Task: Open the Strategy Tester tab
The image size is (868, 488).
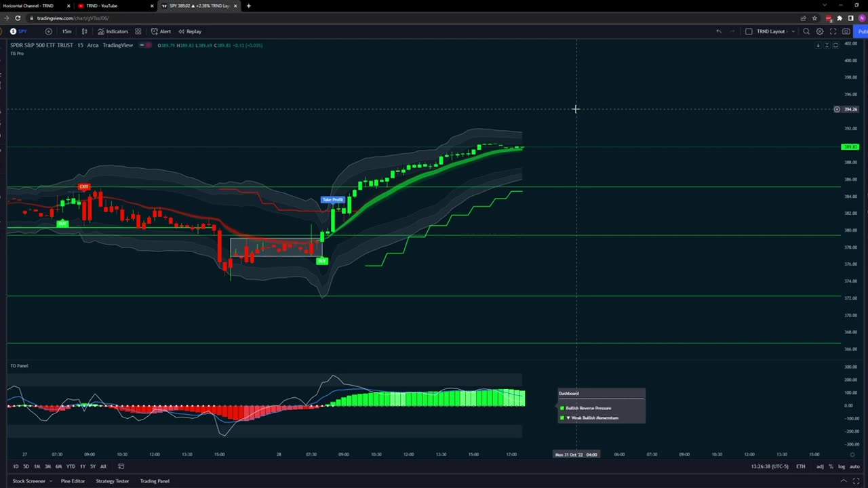Action: 112,481
